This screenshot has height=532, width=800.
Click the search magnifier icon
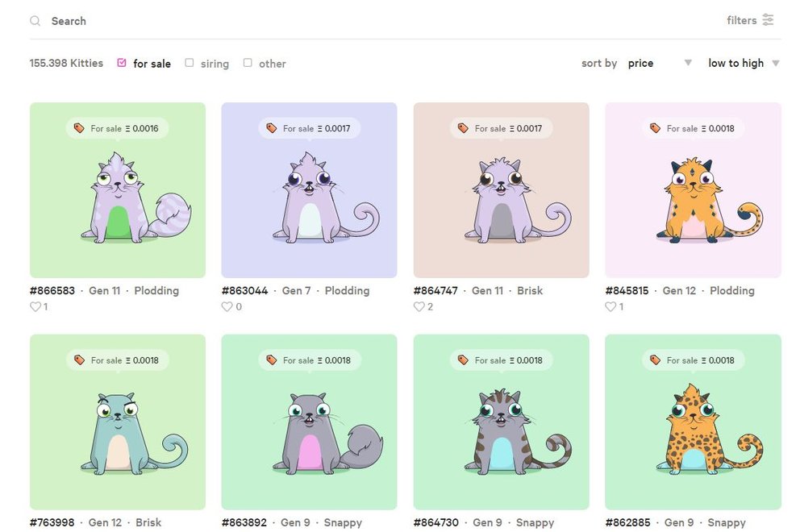pos(35,21)
